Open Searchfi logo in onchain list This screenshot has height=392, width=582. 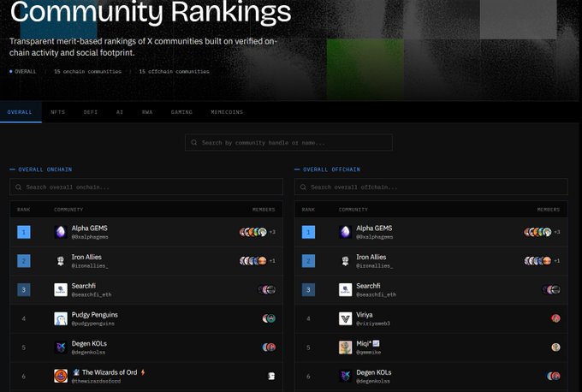point(61,289)
